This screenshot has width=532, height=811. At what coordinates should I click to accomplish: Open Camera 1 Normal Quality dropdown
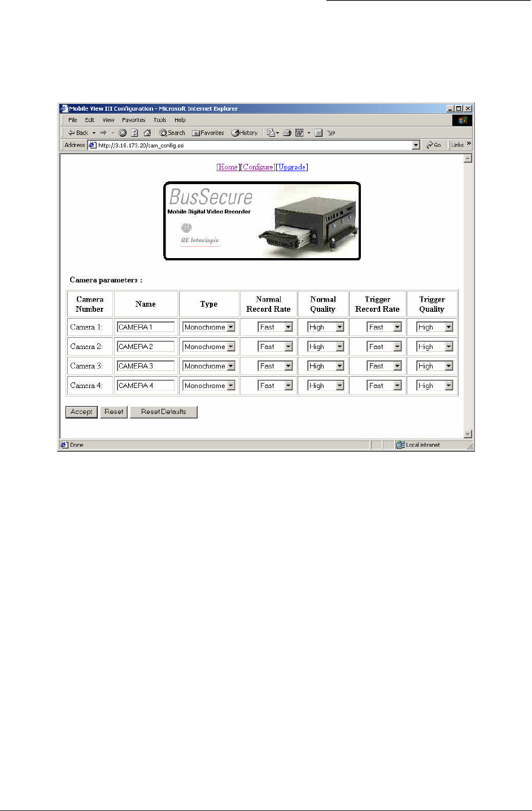click(326, 327)
